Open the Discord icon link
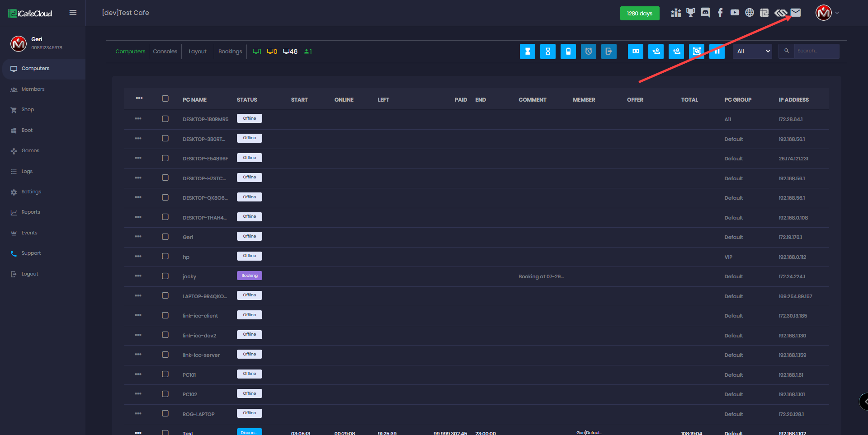This screenshot has height=435, width=868. tap(705, 13)
